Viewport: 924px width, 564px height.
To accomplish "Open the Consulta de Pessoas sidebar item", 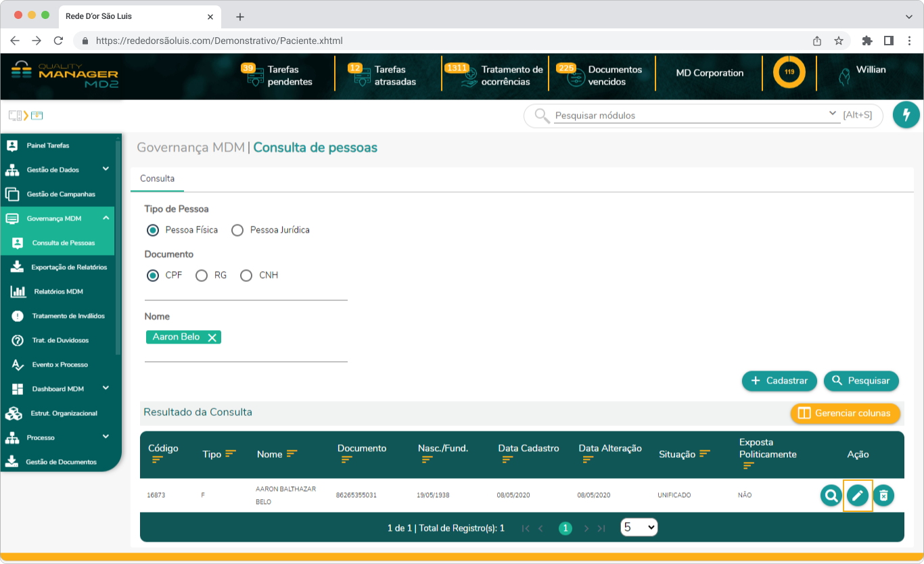I will tap(57, 243).
